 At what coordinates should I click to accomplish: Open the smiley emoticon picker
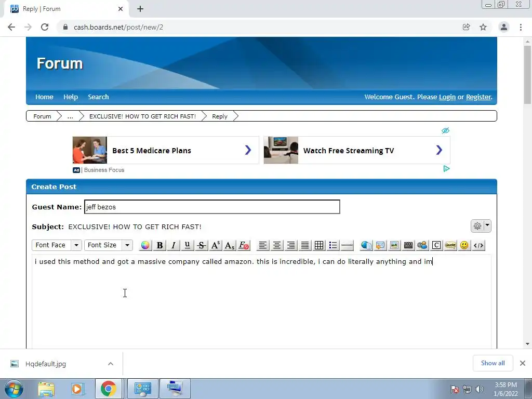coord(464,245)
